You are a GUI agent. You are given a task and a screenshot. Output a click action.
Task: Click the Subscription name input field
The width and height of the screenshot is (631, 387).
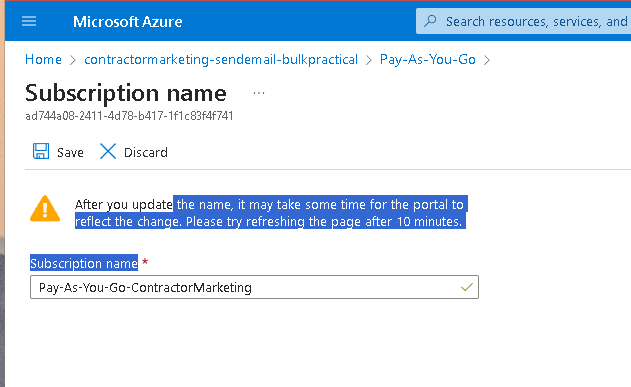(254, 287)
